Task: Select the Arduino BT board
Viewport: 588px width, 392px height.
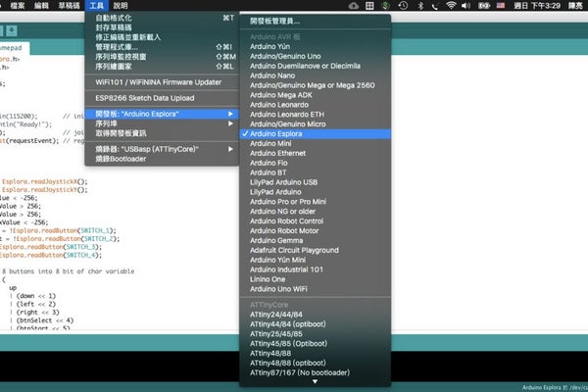Action: coord(315,172)
